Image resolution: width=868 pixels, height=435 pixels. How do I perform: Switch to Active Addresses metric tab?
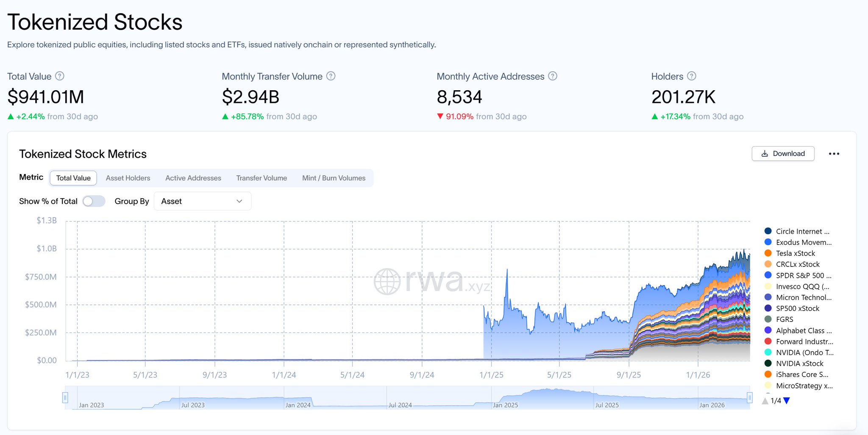(193, 178)
